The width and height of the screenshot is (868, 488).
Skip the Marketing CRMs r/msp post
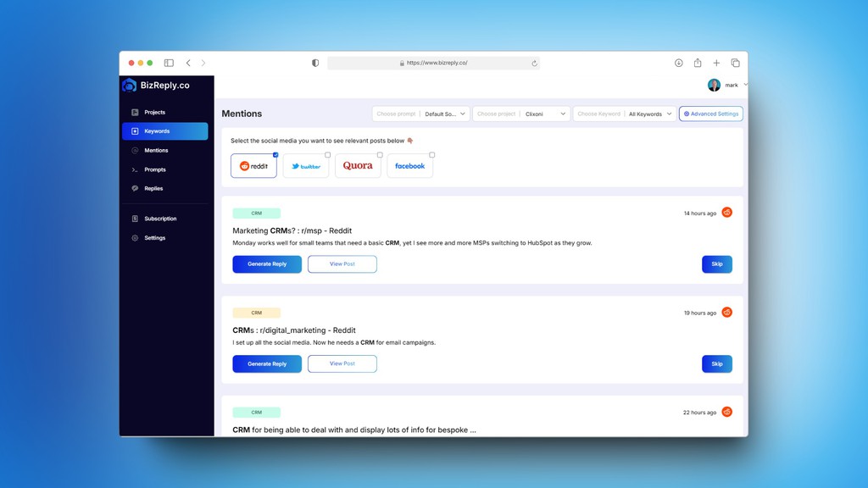717,264
